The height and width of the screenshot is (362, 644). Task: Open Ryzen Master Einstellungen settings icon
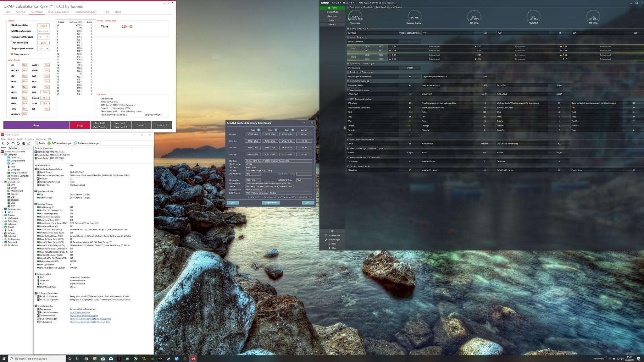click(x=326, y=240)
